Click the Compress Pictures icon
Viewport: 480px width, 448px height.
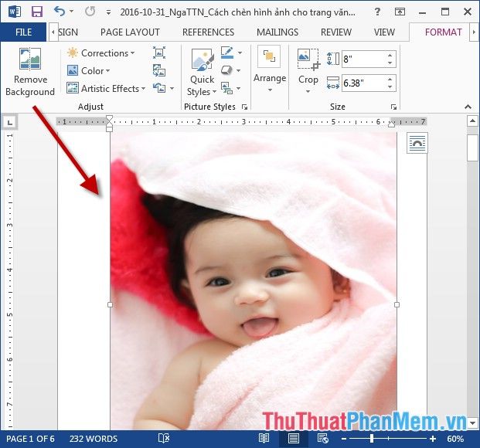click(159, 53)
